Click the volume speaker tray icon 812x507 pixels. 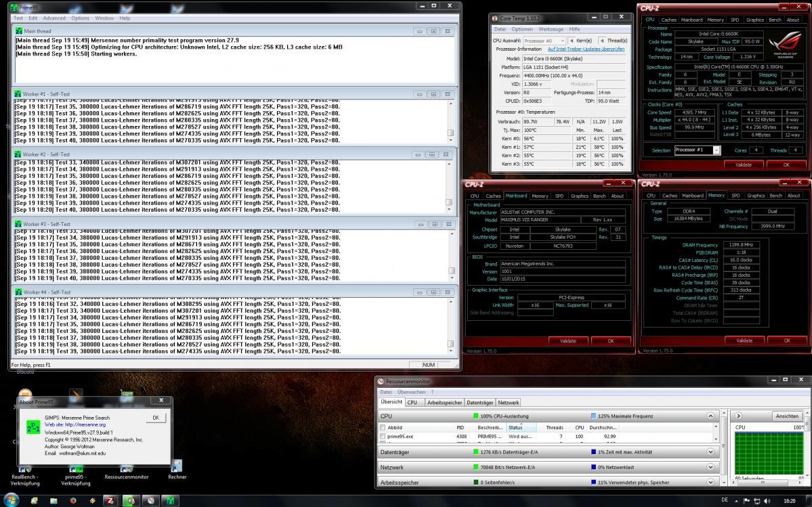[x=767, y=501]
